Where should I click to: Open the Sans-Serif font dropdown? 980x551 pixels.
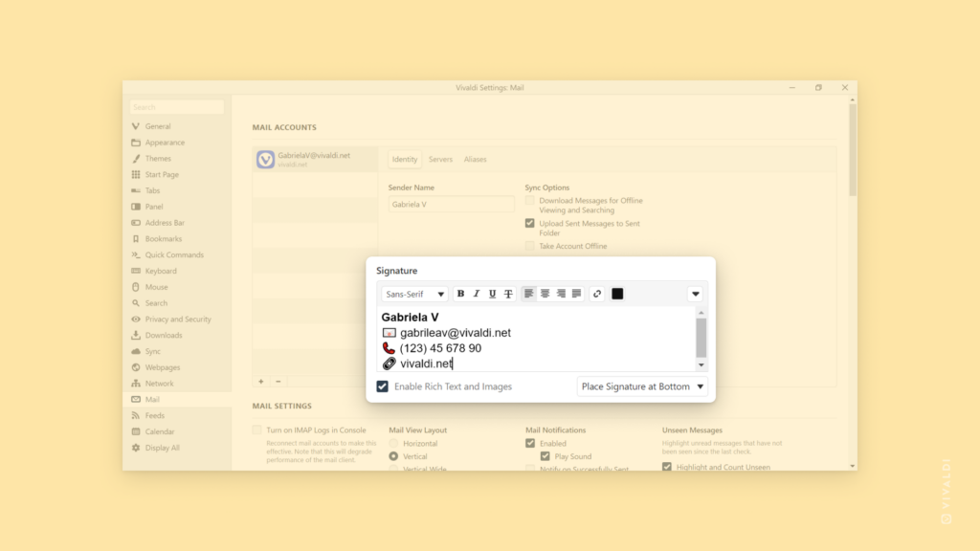[x=414, y=295]
